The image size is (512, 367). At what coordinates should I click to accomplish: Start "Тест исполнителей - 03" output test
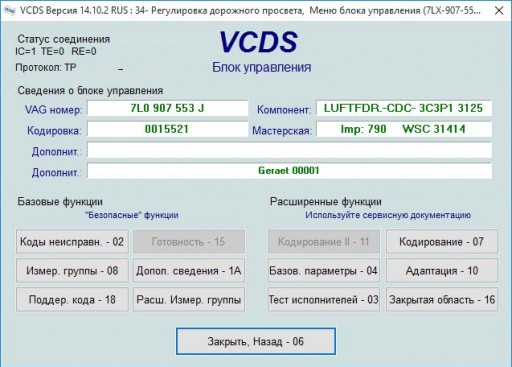tap(324, 300)
